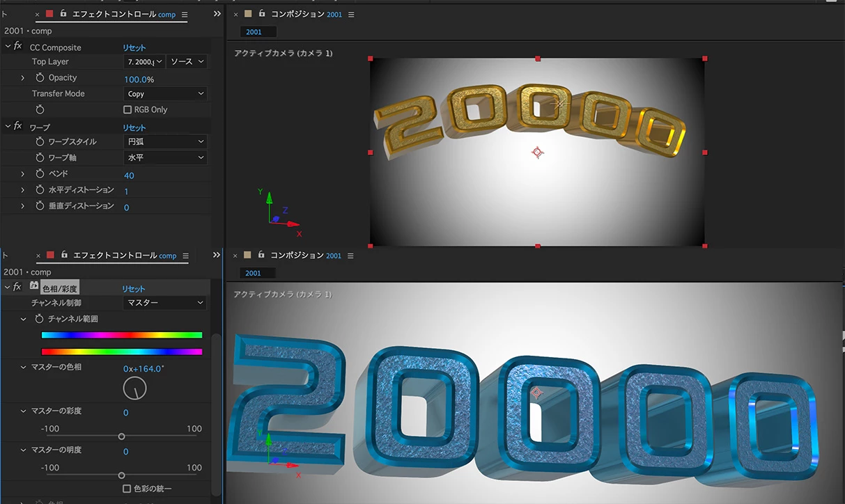Expand the Opacity property
This screenshot has width=845, height=504.
pyautogui.click(x=23, y=78)
